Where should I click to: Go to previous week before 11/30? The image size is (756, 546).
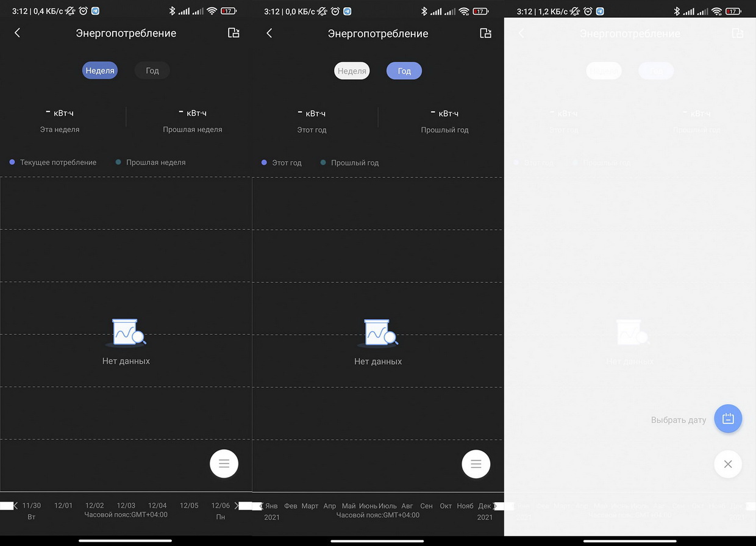pos(15,506)
